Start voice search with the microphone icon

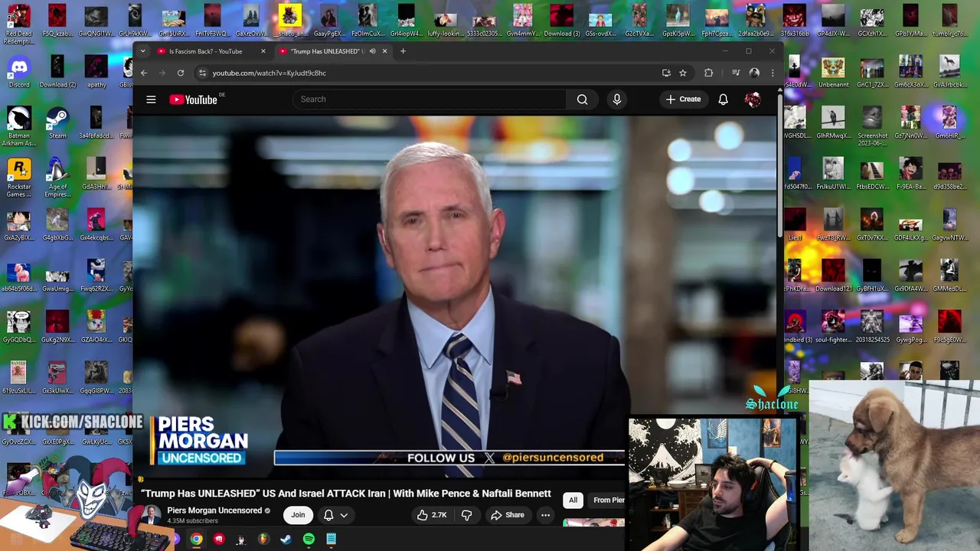[616, 99]
